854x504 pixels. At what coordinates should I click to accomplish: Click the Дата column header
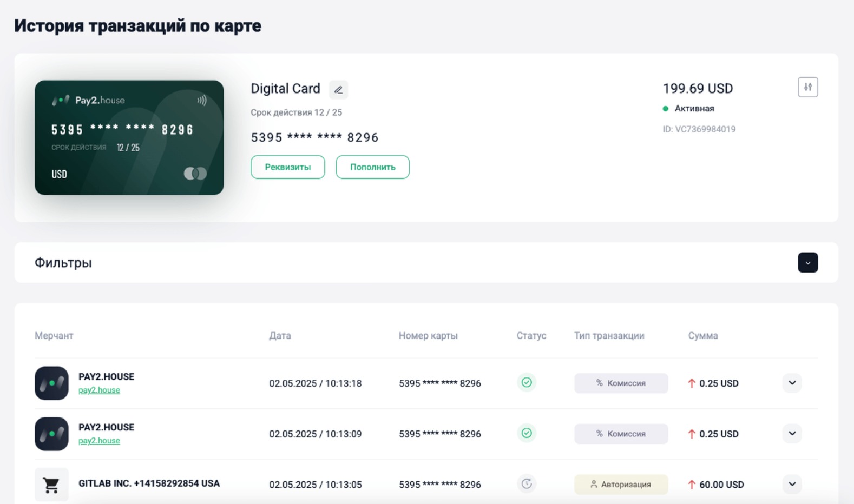(x=280, y=335)
